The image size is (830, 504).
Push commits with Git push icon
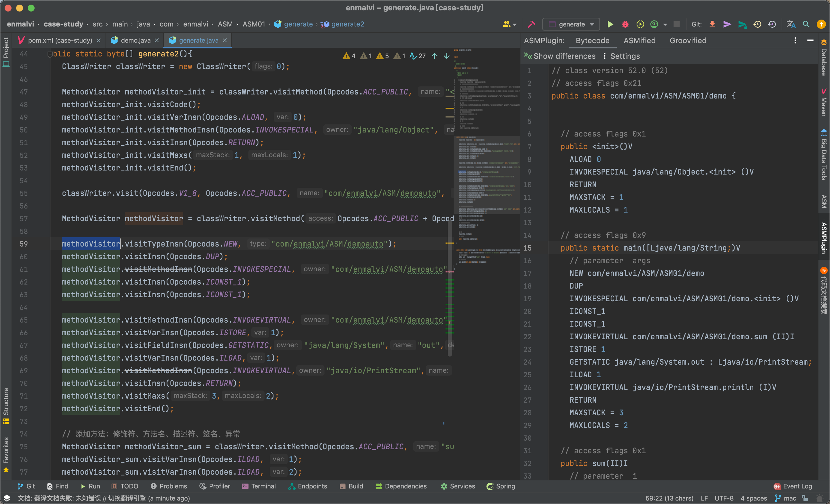click(x=742, y=24)
